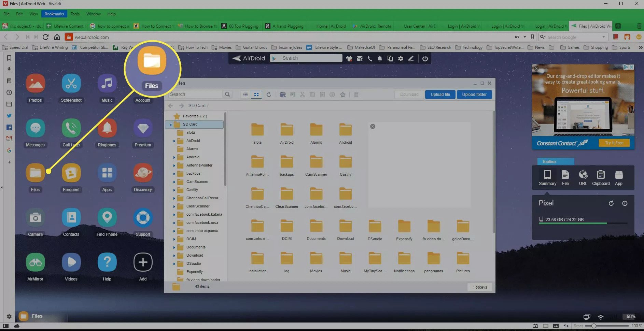Viewport: 644px width, 331px height.
Task: Collapse the SD Card tree node
Action: [x=170, y=125]
